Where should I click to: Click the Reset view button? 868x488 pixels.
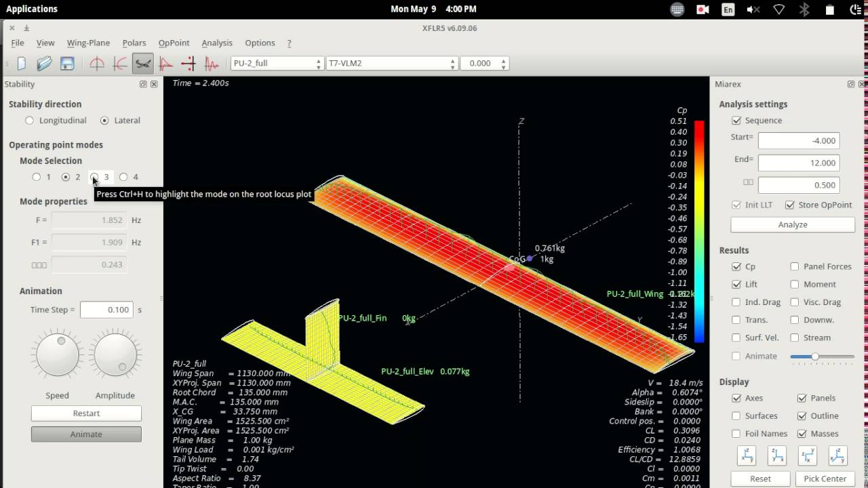[x=760, y=479]
